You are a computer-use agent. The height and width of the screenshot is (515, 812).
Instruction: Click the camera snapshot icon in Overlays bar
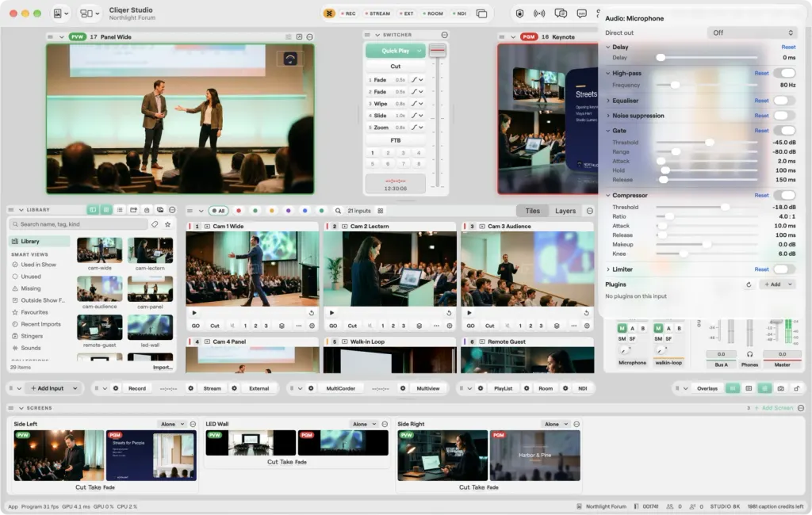point(781,388)
